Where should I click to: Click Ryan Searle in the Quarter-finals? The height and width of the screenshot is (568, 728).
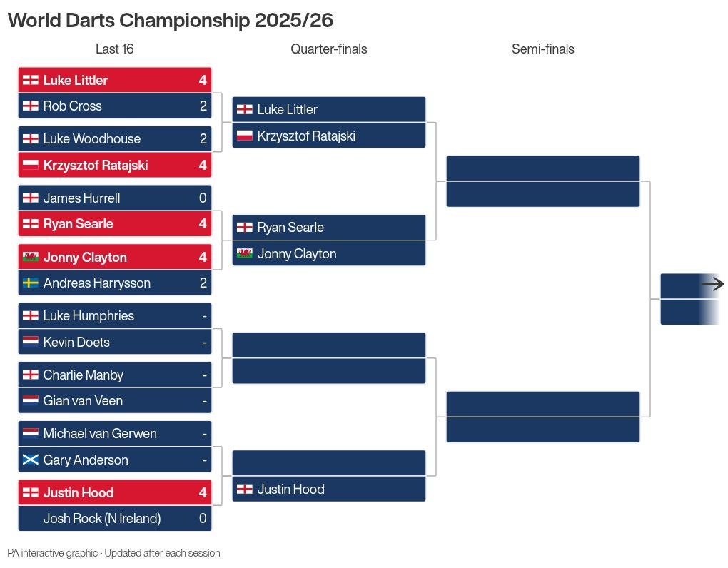(329, 228)
